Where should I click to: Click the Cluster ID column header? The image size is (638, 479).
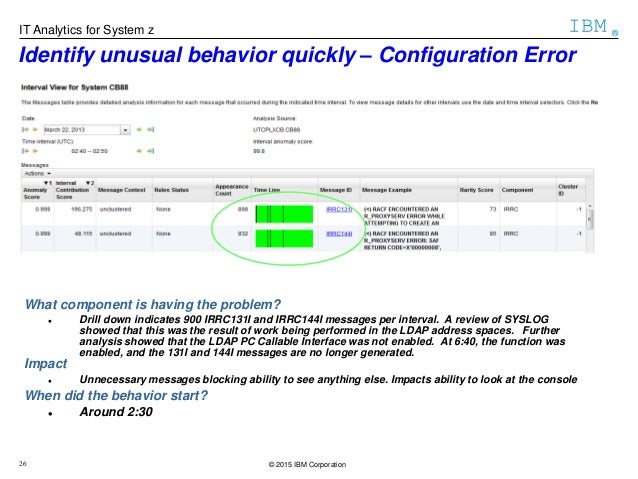(x=568, y=190)
